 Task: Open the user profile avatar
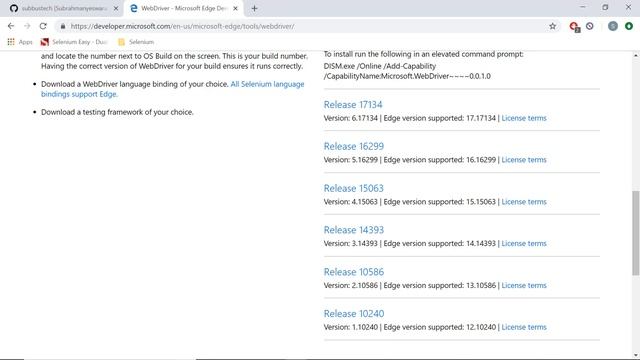pyautogui.click(x=613, y=26)
